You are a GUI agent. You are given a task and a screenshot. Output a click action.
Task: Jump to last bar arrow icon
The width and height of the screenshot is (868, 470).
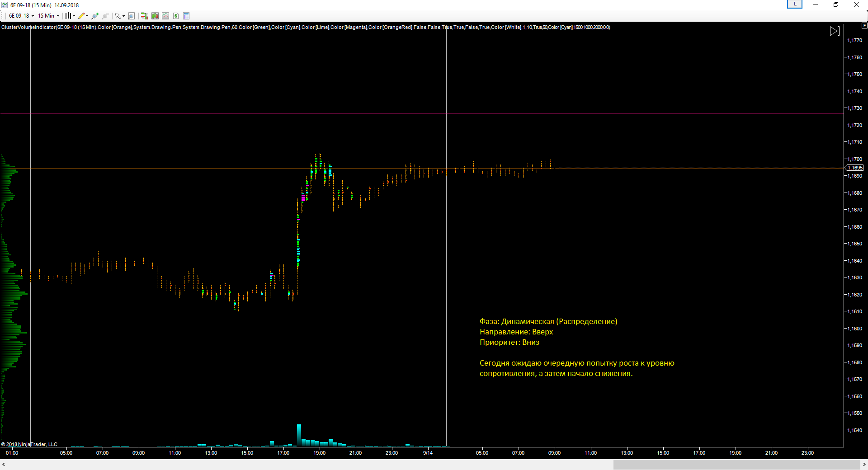point(835,31)
